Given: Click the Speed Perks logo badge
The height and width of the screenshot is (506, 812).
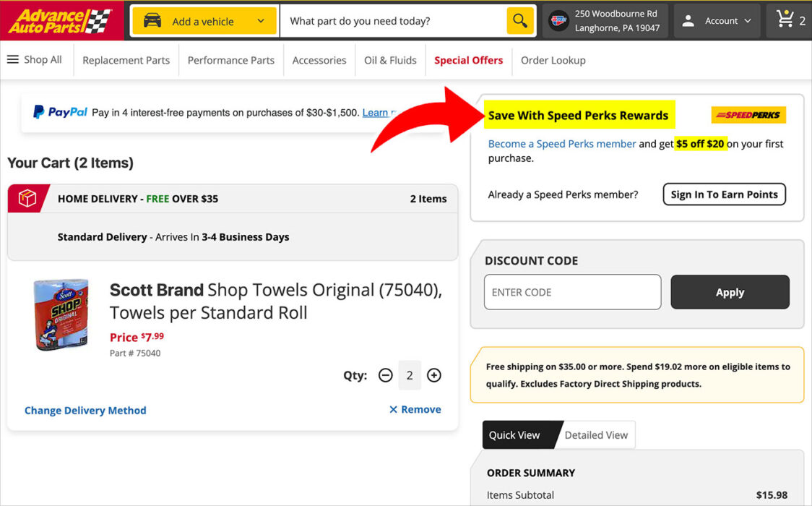Looking at the screenshot, I should coord(748,115).
